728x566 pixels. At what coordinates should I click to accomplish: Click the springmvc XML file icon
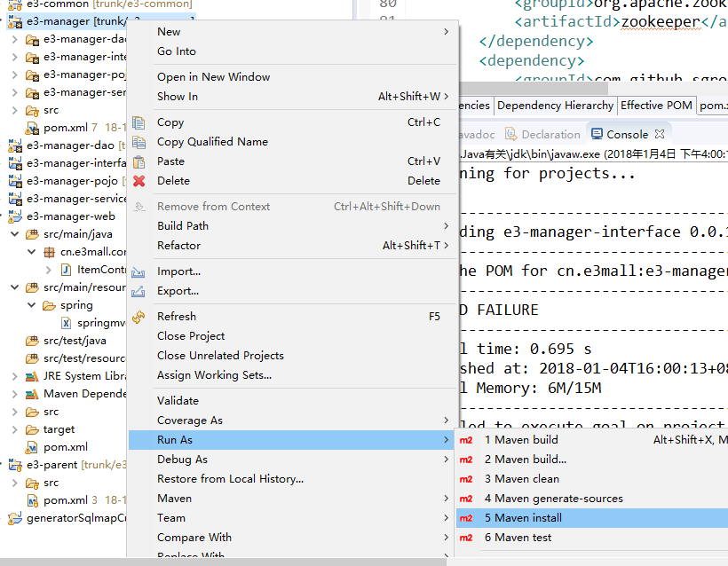pos(66,323)
